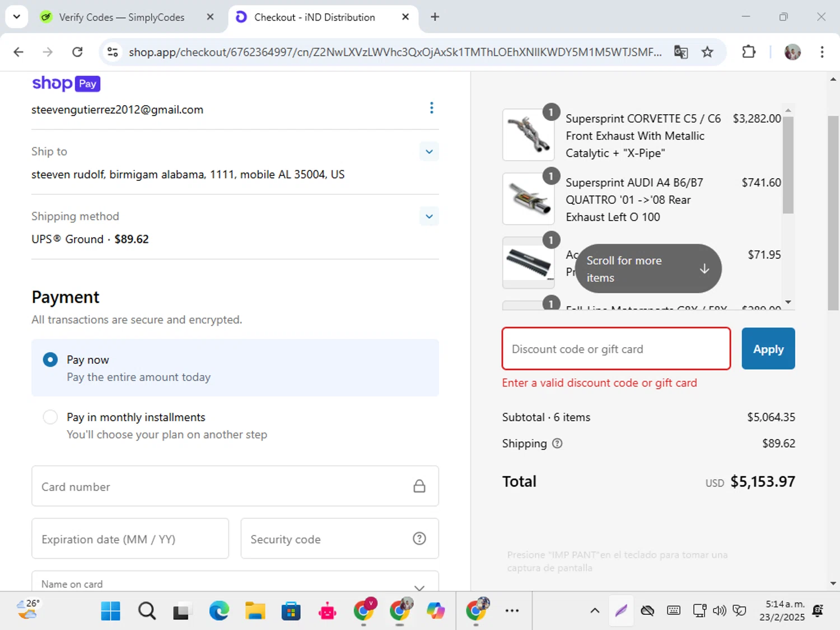The width and height of the screenshot is (840, 630).
Task: Show taskbar overflow three dots
Action: (512, 611)
